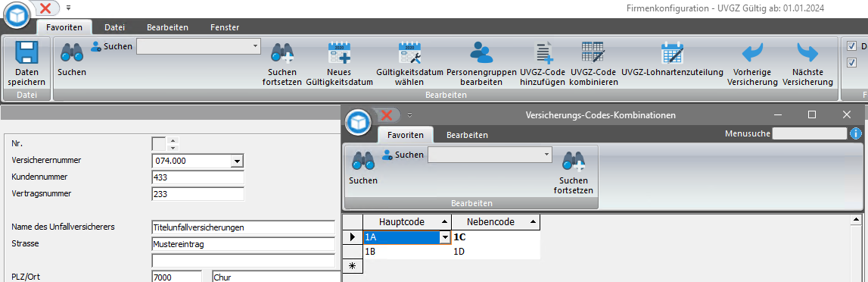
Task: Go to Nächste Versicherung arrow
Action: [x=807, y=54]
